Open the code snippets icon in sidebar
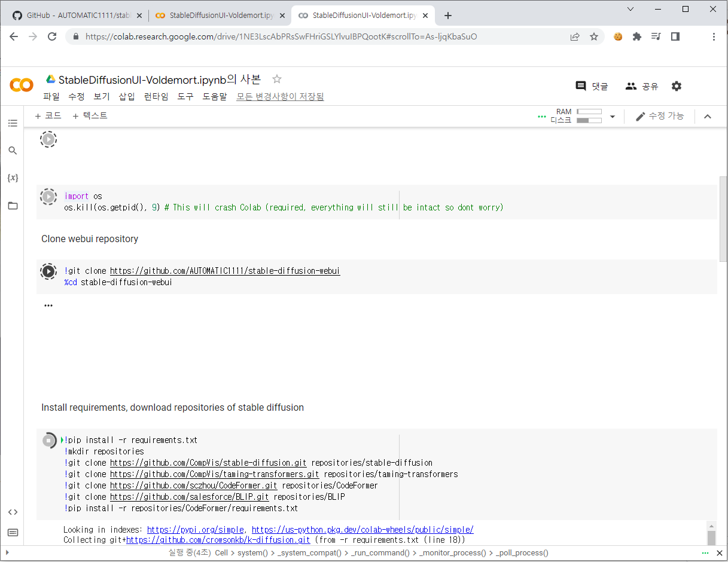728x562 pixels. tap(13, 512)
